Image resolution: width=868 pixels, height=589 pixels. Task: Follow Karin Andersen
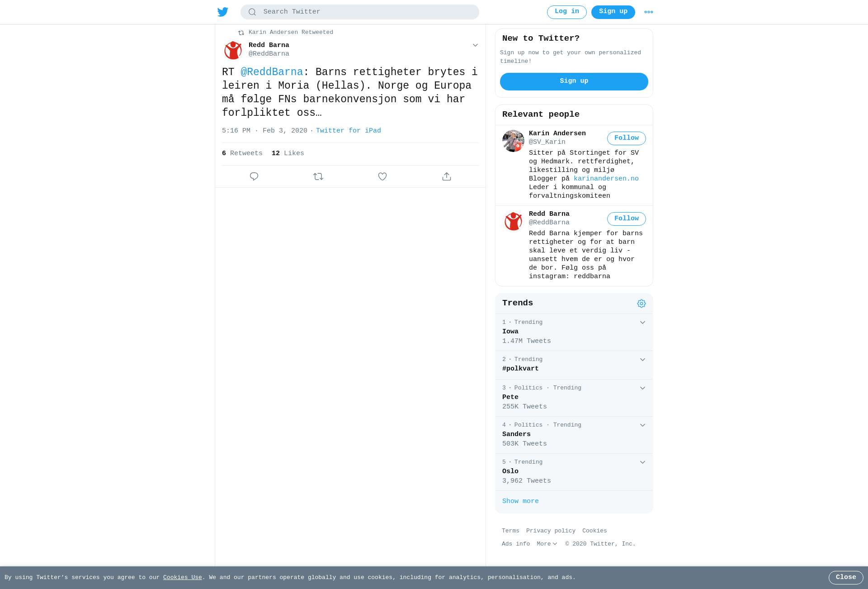click(627, 138)
